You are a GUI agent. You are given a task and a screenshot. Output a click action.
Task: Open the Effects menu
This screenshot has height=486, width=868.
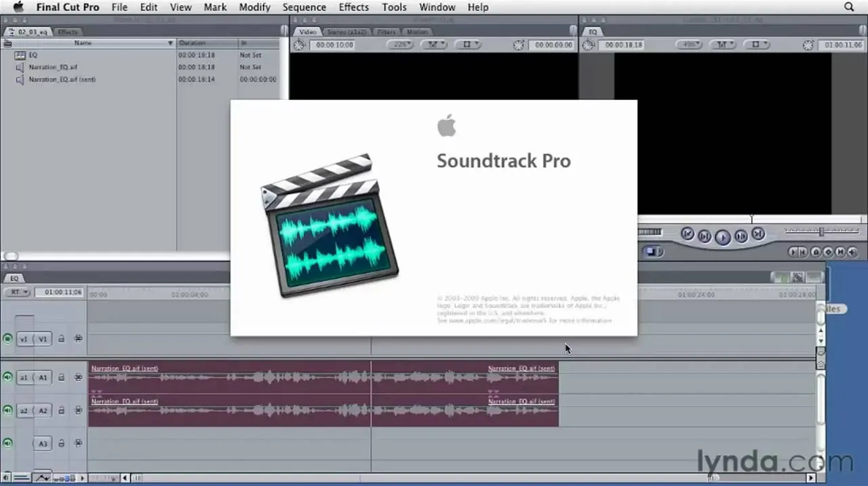pyautogui.click(x=354, y=7)
